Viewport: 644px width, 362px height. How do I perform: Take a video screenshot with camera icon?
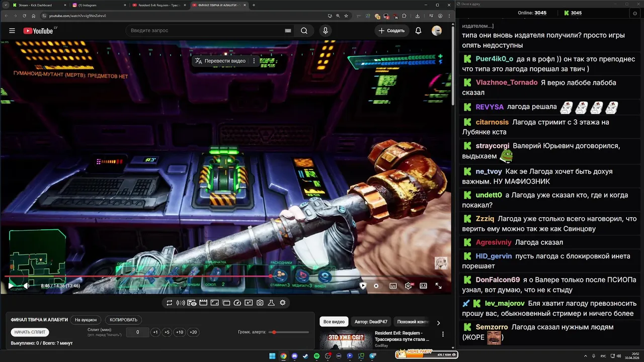point(260,303)
